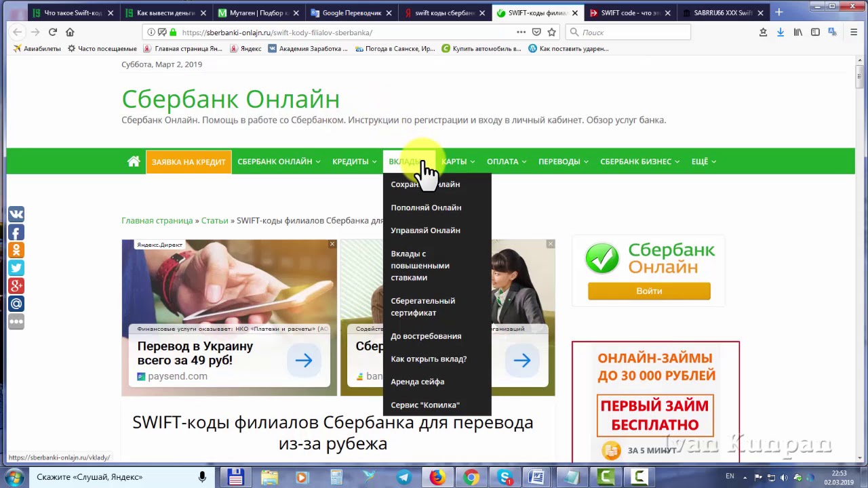Screen dimensions: 868x488
Task: Share page via VK sidebar icon
Action: [x=16, y=215]
